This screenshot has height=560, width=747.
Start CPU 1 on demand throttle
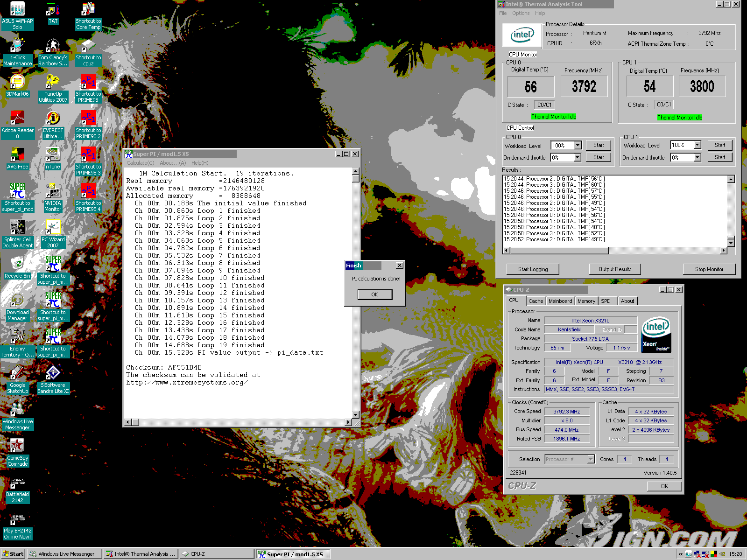point(720,157)
